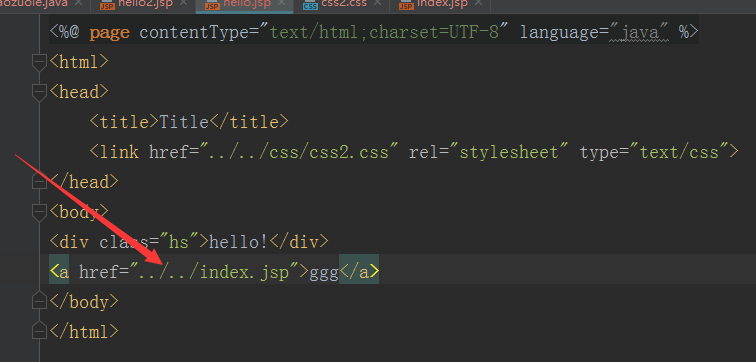Click the text/css type value

(x=679, y=152)
